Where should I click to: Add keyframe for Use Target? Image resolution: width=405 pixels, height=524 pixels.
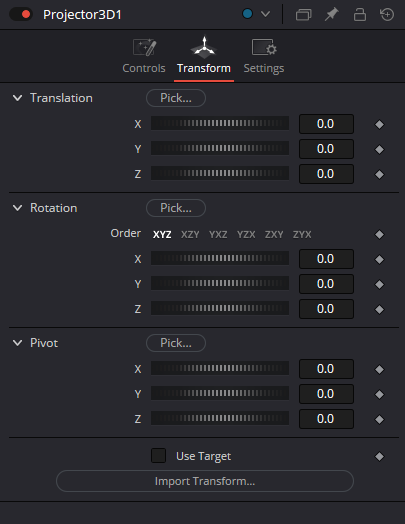click(379, 456)
